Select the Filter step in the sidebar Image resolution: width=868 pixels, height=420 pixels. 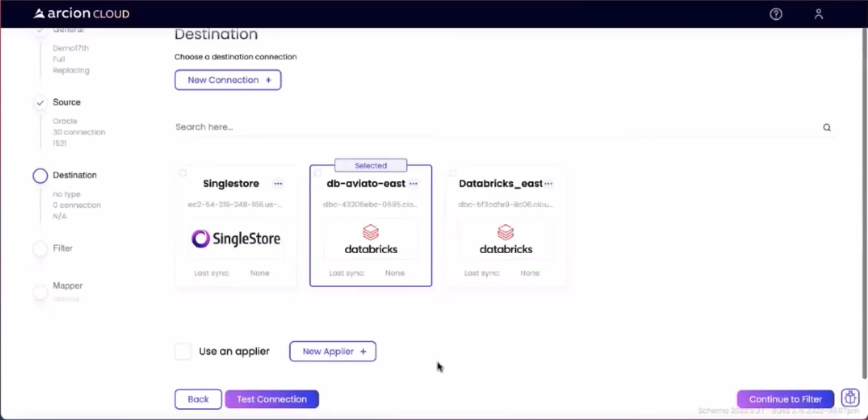[x=62, y=248]
